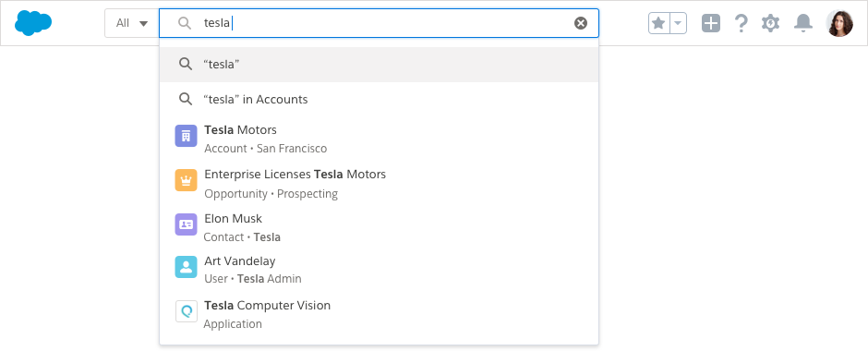This screenshot has height=351, width=868.
Task: Clear the search field with the X button
Action: tap(580, 23)
